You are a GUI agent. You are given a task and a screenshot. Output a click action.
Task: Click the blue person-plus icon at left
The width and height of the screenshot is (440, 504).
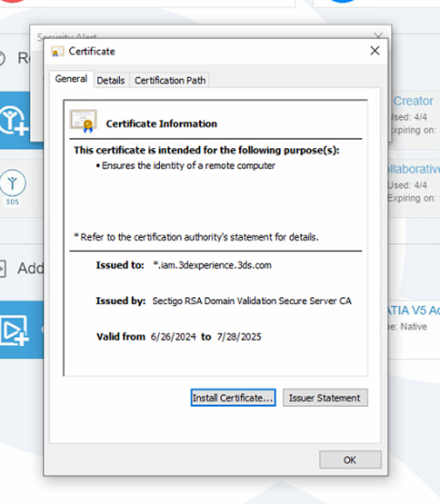click(x=15, y=121)
